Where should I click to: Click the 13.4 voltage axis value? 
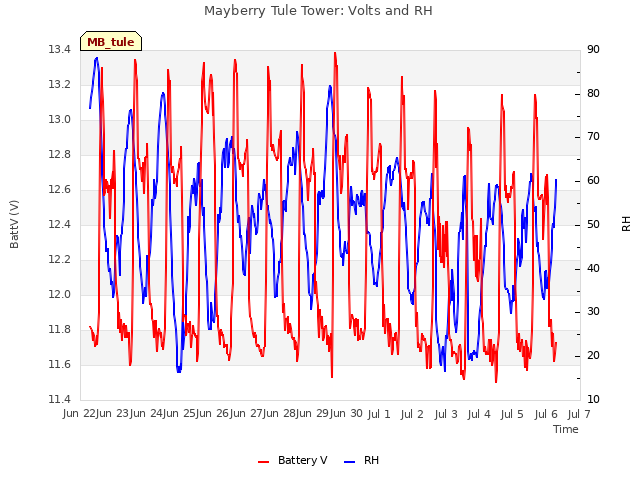click(x=60, y=49)
